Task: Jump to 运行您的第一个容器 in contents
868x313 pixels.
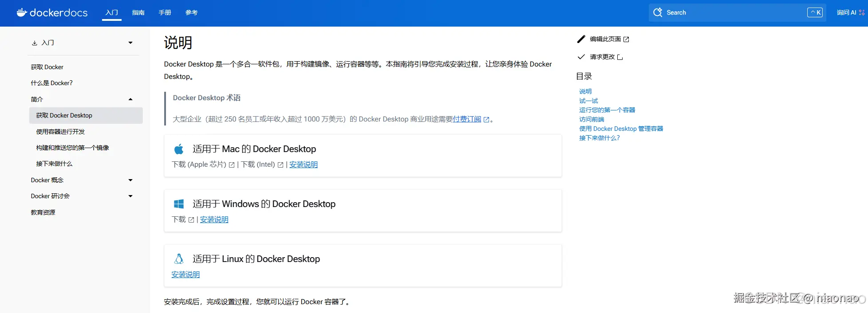Action: tap(607, 110)
